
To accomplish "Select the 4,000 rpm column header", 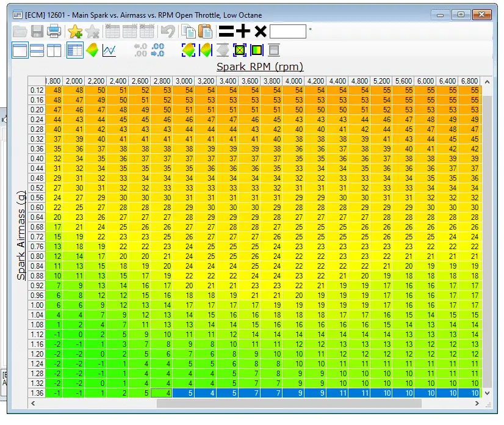I will tap(293, 81).
